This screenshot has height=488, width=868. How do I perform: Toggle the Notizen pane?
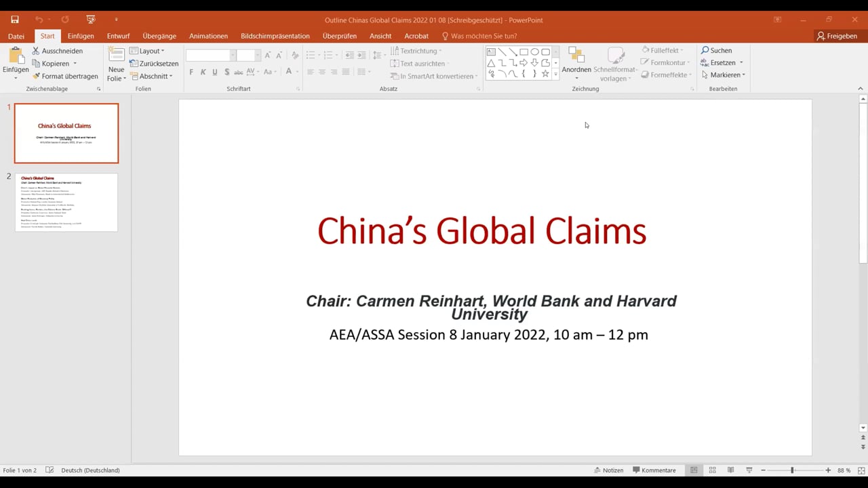[x=608, y=470]
